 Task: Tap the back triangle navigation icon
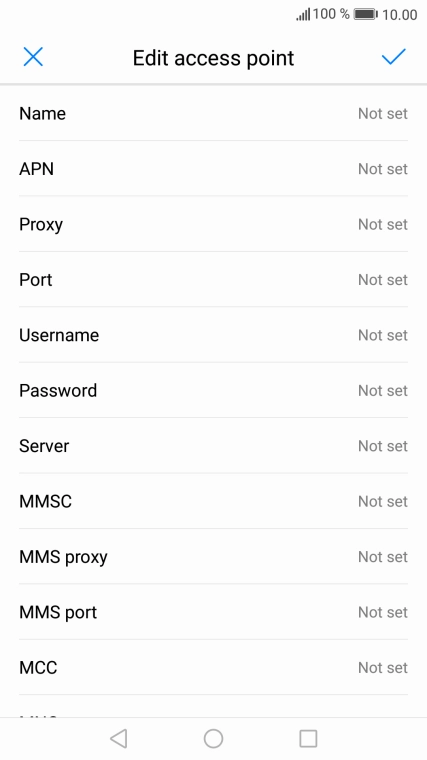[x=119, y=739]
